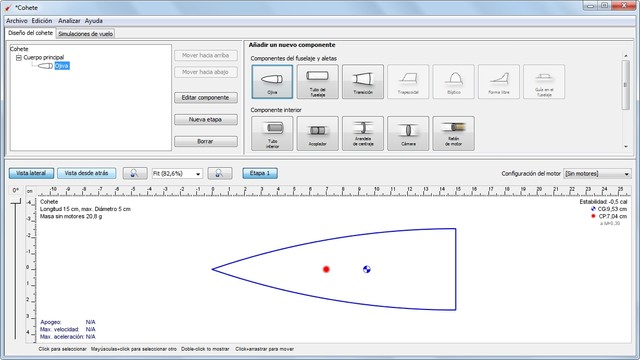Add an Acoplador component
Image resolution: width=640 pixels, height=360 pixels.
click(318, 133)
